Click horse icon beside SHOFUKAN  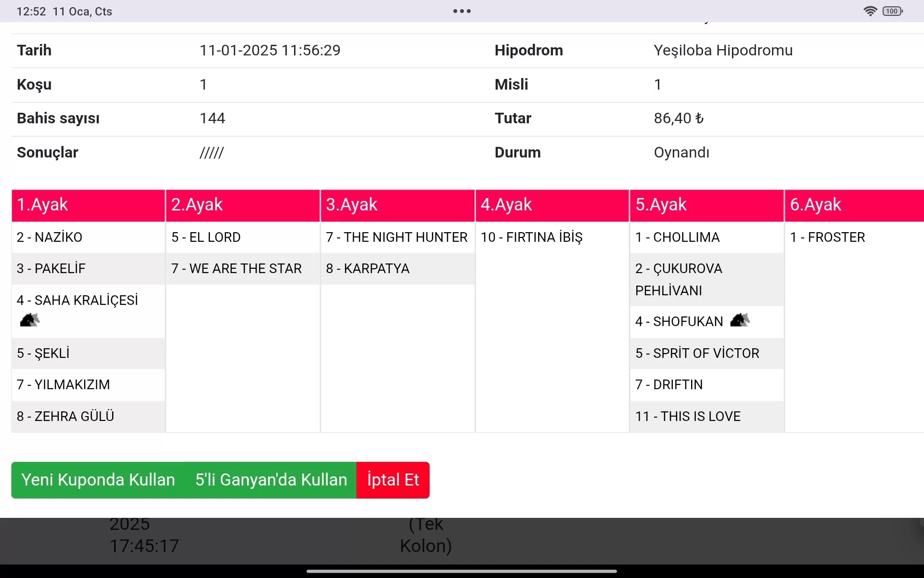pos(739,320)
